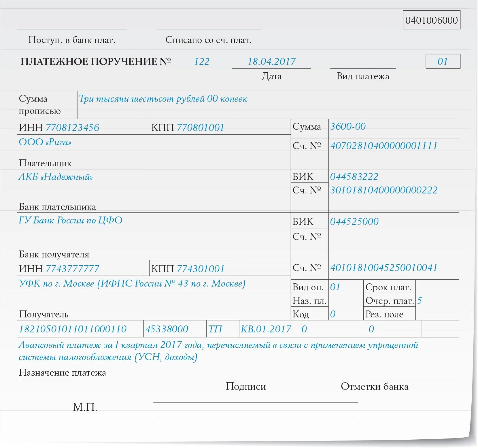Click the last 0 field in tax row
Viewport: 478px width, 448px height.
pos(371,329)
